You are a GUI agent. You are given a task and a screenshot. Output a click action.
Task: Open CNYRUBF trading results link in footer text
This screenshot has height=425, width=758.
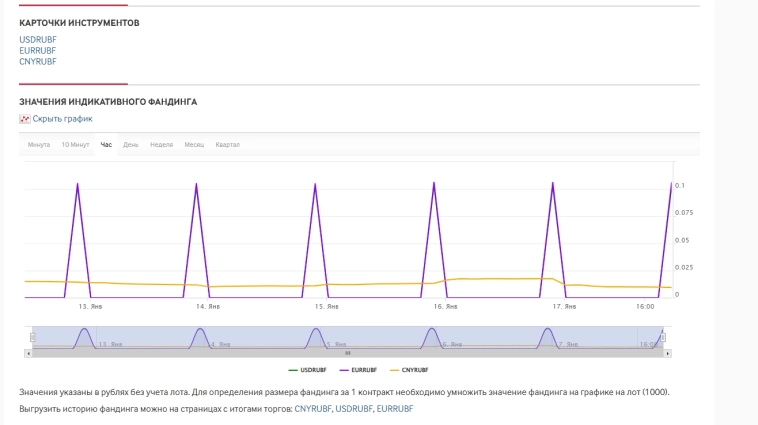312,409
